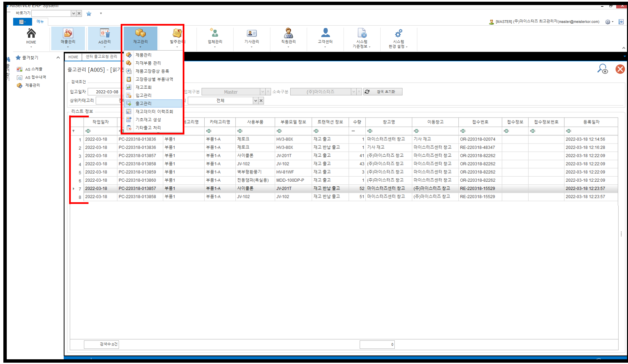The image size is (628, 364).
Task: Open quick access toolbar customize arrow
Action: click(101, 13)
